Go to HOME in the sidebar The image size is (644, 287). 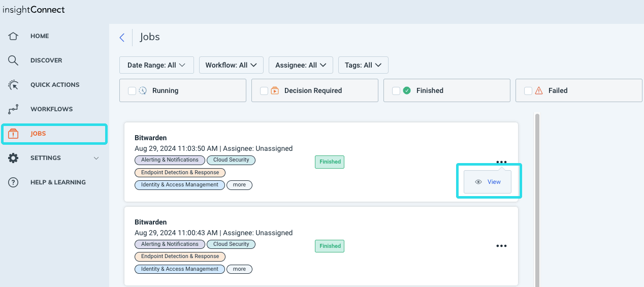pyautogui.click(x=40, y=36)
